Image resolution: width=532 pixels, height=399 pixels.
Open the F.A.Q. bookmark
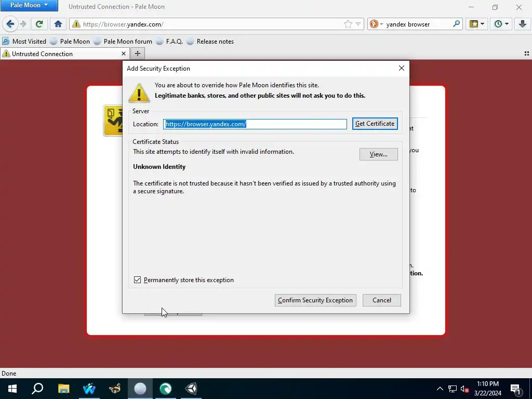[x=170, y=42]
